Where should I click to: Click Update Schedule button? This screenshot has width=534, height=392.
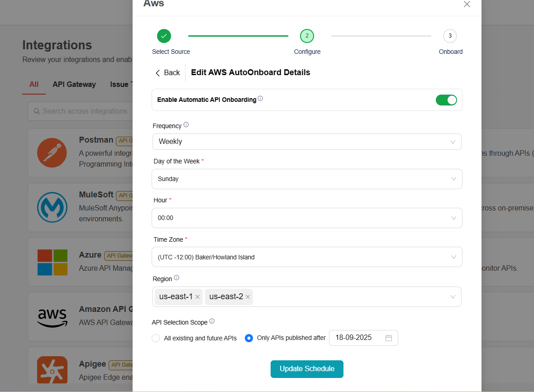307,369
